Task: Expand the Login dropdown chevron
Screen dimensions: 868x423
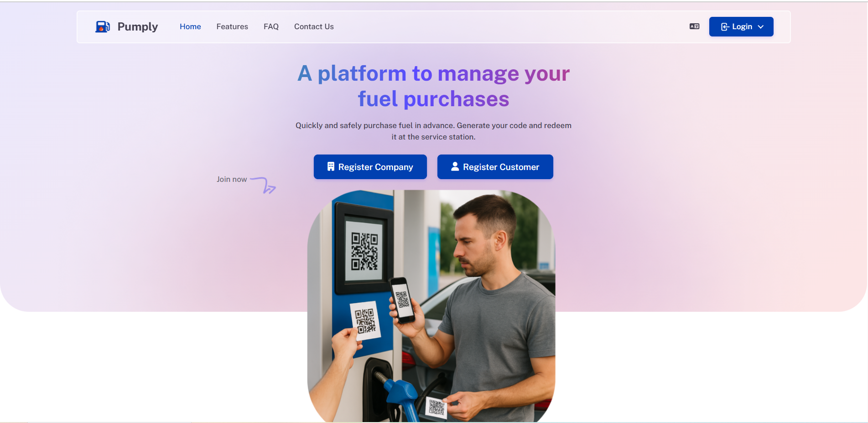Action: 761,27
